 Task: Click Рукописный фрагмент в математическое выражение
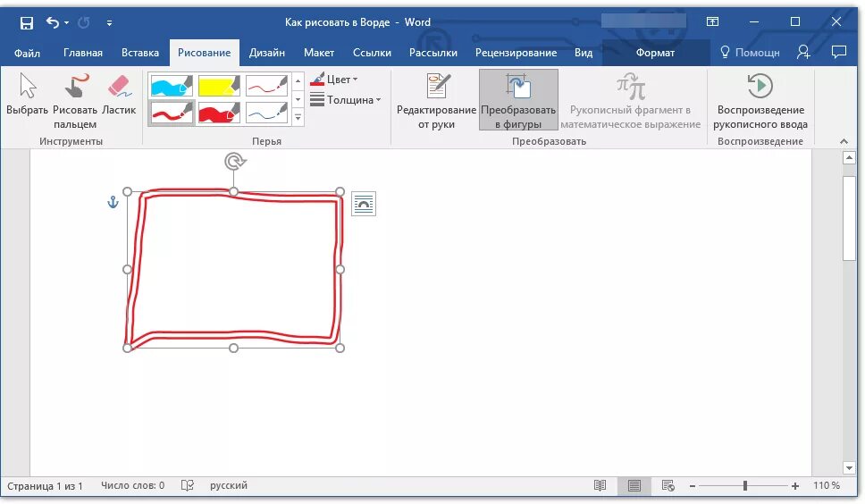631,101
